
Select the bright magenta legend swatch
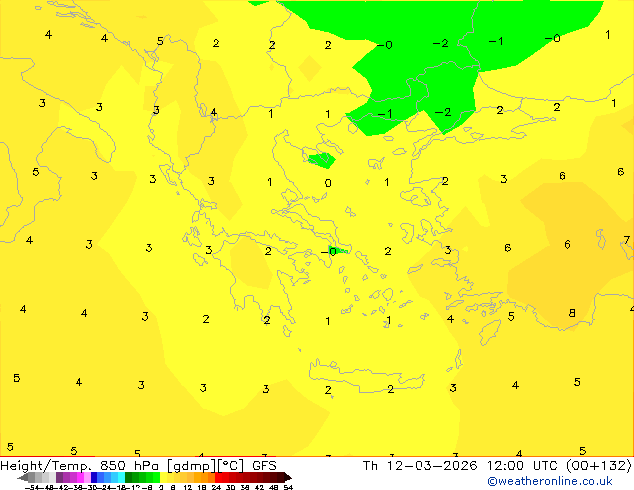click(80, 478)
